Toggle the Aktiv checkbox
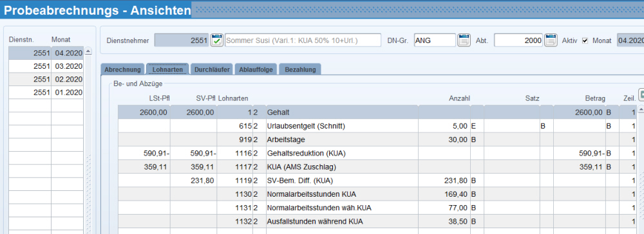Screen dimensions: 644x234 585,40
